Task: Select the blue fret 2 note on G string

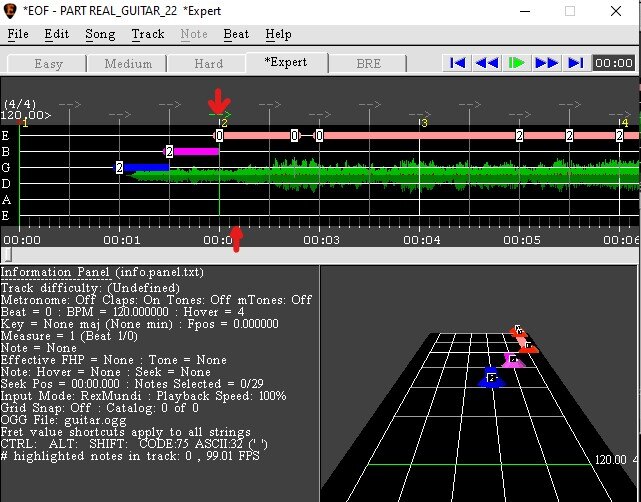Action: point(119,168)
